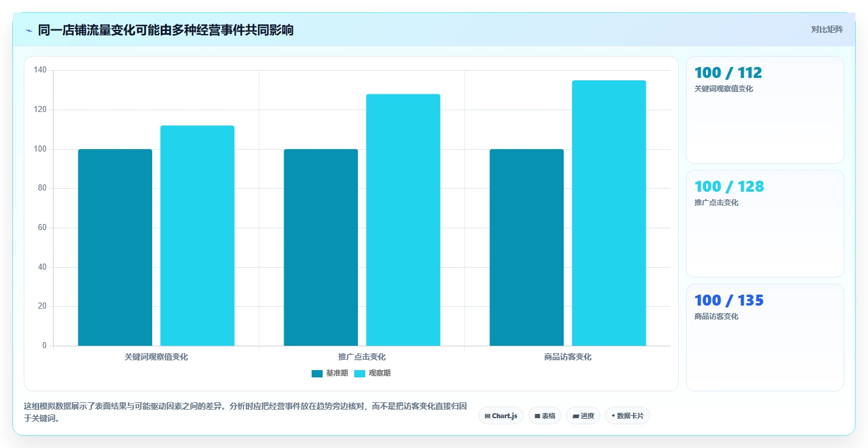Click the 基准期 bar for 推广点击变化
This screenshot has width=868, height=448.
(321, 247)
